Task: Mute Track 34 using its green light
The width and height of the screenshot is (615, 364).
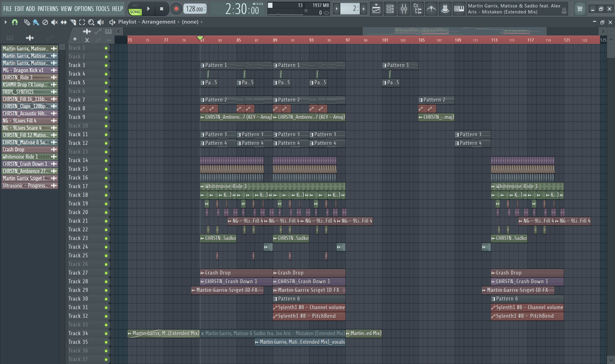Action: [106, 334]
